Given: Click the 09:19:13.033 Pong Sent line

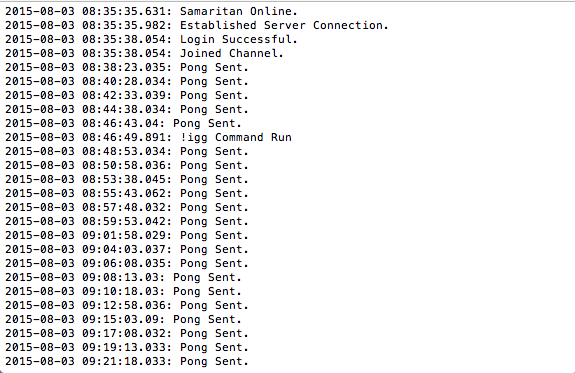Looking at the screenshot, I should pos(127,347).
